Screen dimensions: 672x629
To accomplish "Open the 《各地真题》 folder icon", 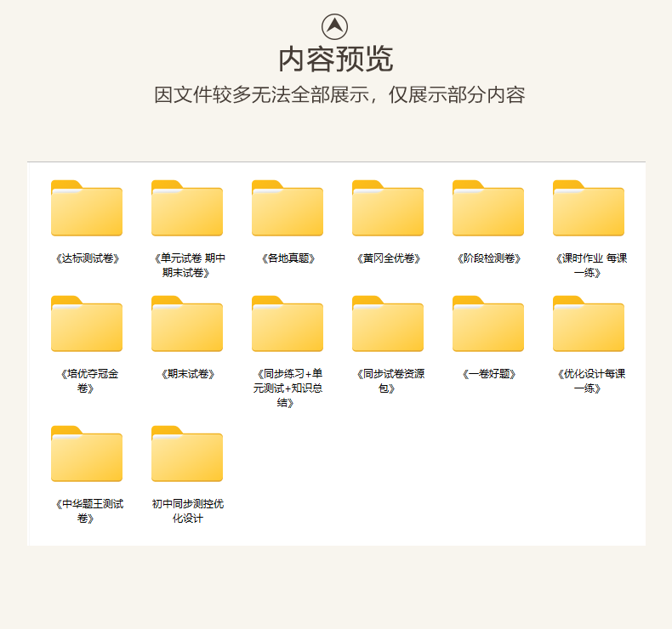I will 288,208.
